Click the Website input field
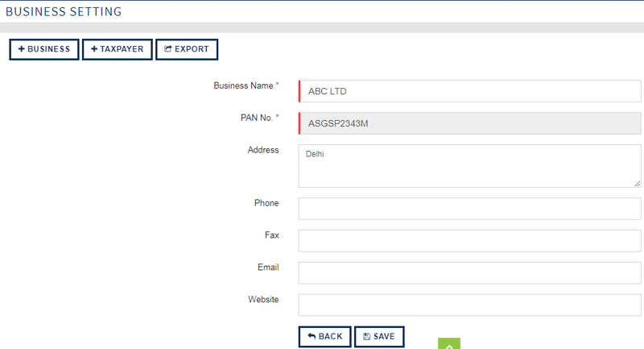The height and width of the screenshot is (349, 644). point(470,305)
